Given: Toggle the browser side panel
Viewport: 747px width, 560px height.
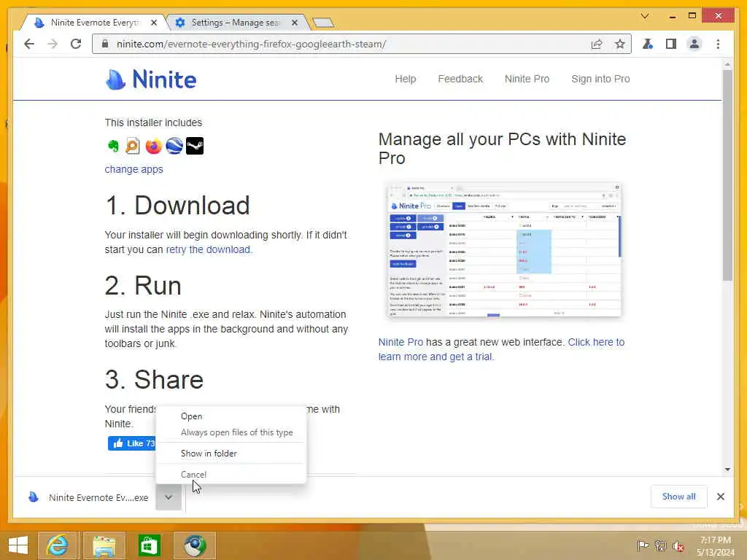Looking at the screenshot, I should [x=671, y=44].
